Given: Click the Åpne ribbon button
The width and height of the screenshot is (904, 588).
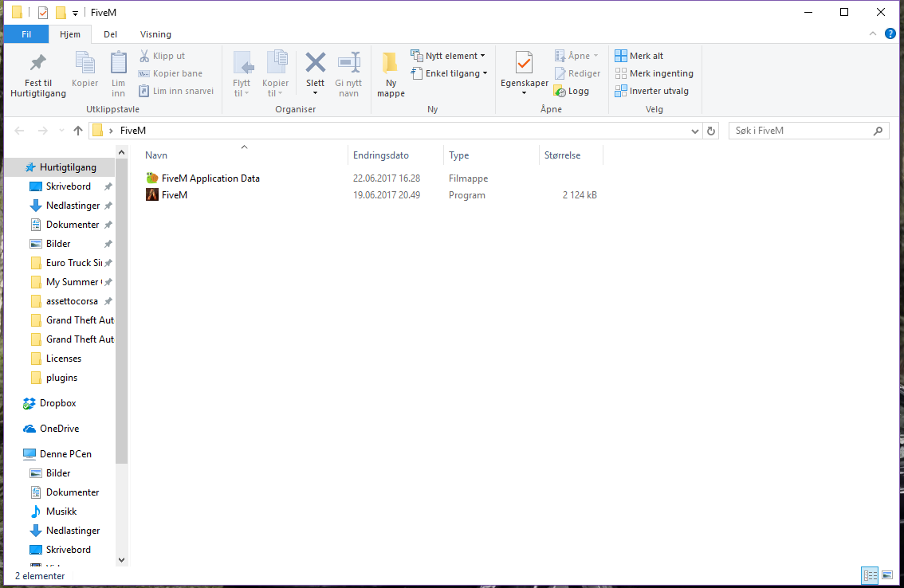Looking at the screenshot, I should tap(576, 56).
